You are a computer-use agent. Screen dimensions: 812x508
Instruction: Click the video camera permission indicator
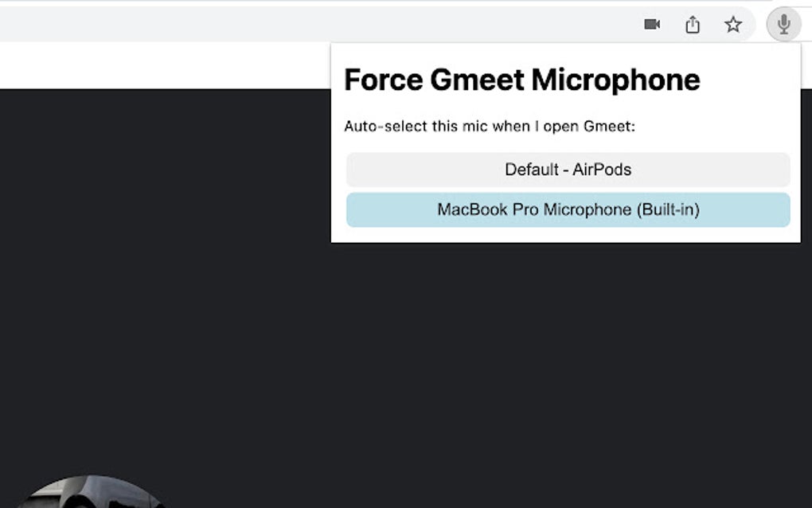click(x=651, y=24)
